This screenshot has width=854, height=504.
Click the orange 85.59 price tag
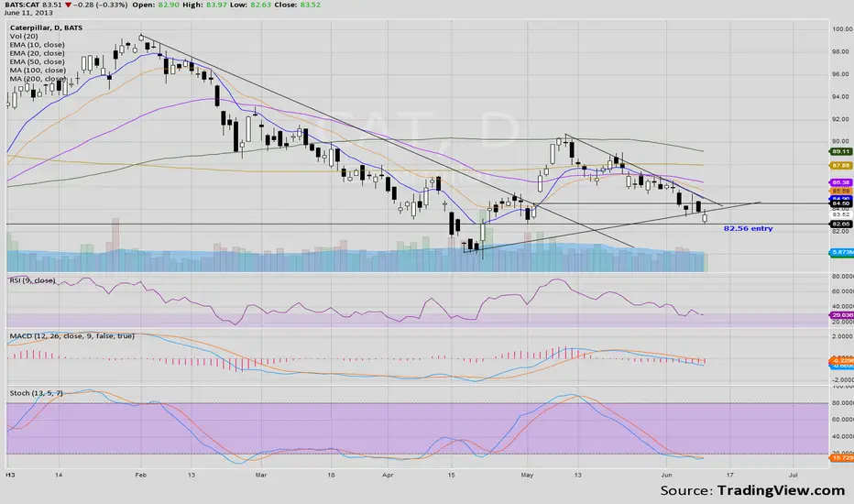841,191
